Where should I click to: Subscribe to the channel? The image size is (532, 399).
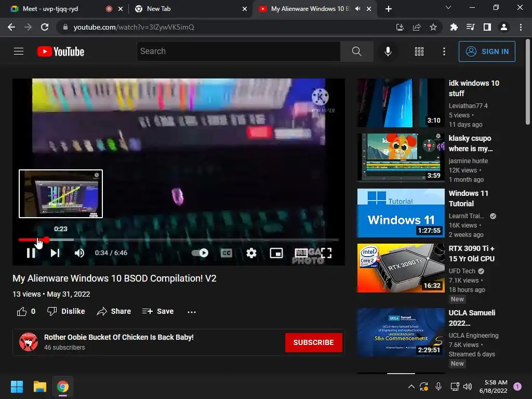[x=313, y=342]
